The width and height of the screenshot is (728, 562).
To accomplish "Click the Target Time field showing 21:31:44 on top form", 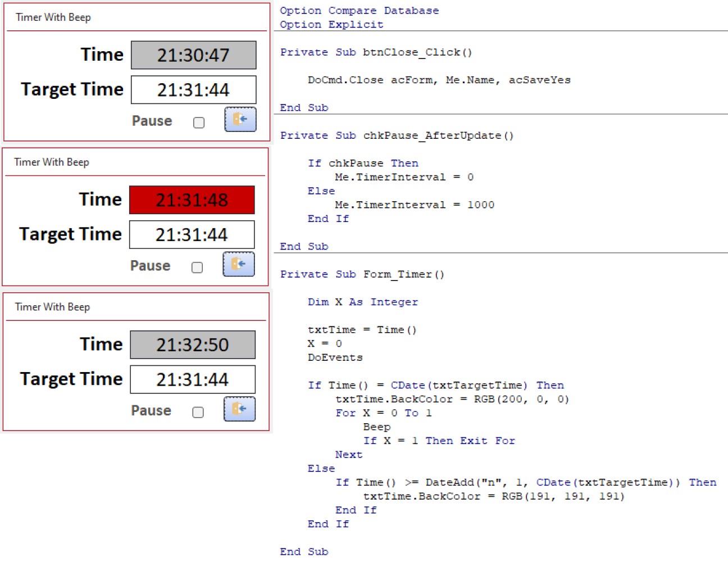I will [193, 90].
